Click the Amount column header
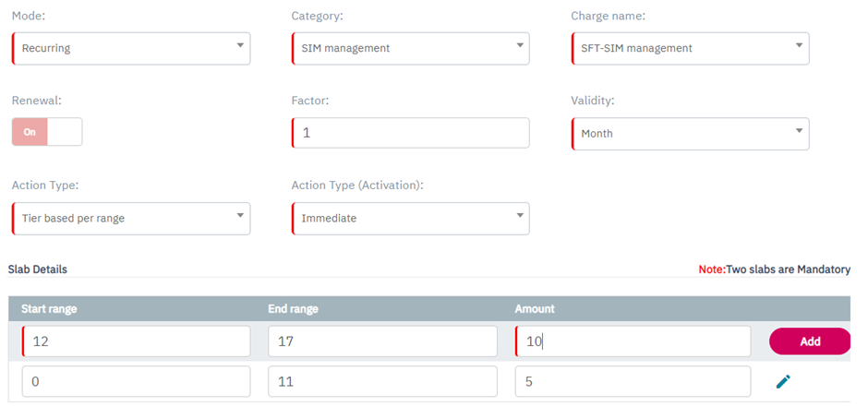This screenshot has width=868, height=419. pyautogui.click(x=535, y=309)
